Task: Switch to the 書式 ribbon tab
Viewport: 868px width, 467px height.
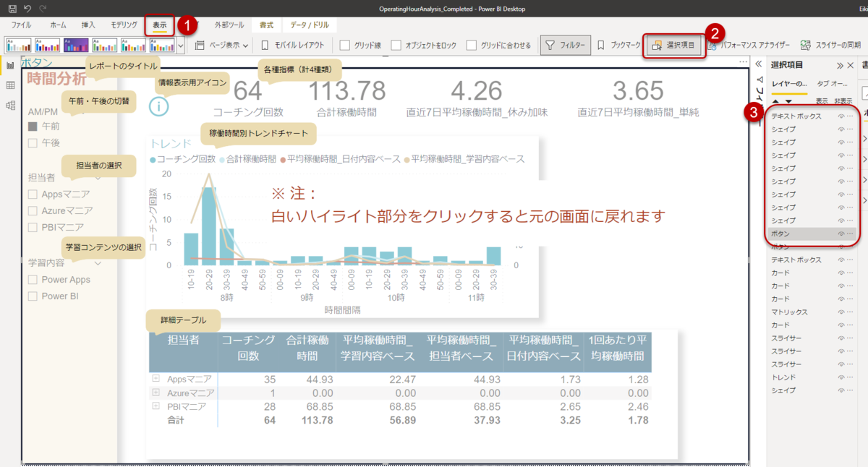Action: pyautogui.click(x=266, y=25)
